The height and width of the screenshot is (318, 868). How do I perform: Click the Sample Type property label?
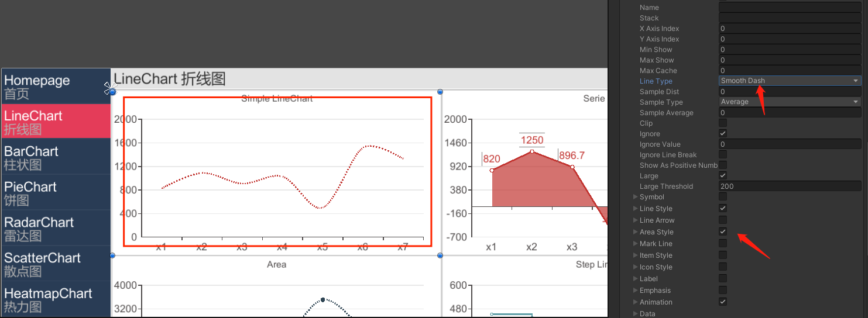point(661,102)
